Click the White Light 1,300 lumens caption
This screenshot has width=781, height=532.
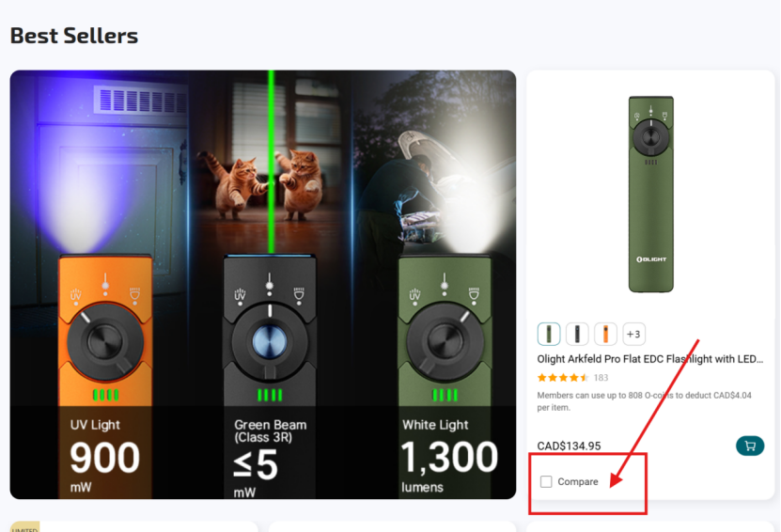click(x=450, y=456)
